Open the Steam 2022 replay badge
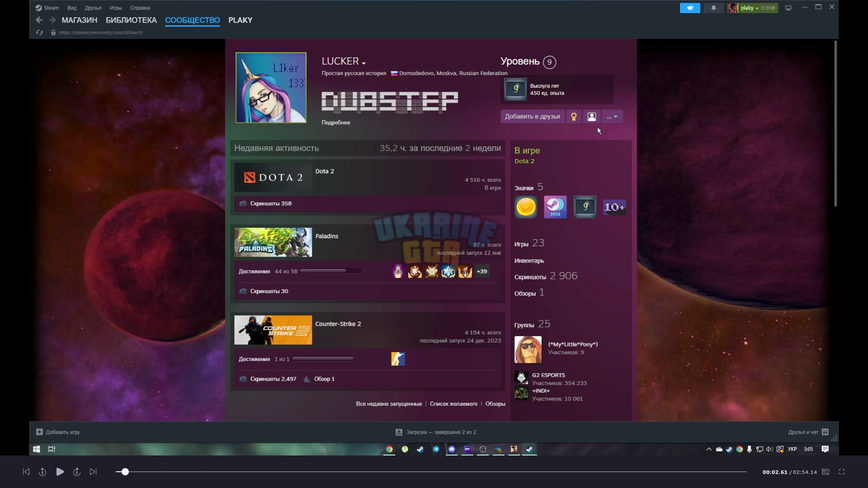 click(555, 207)
